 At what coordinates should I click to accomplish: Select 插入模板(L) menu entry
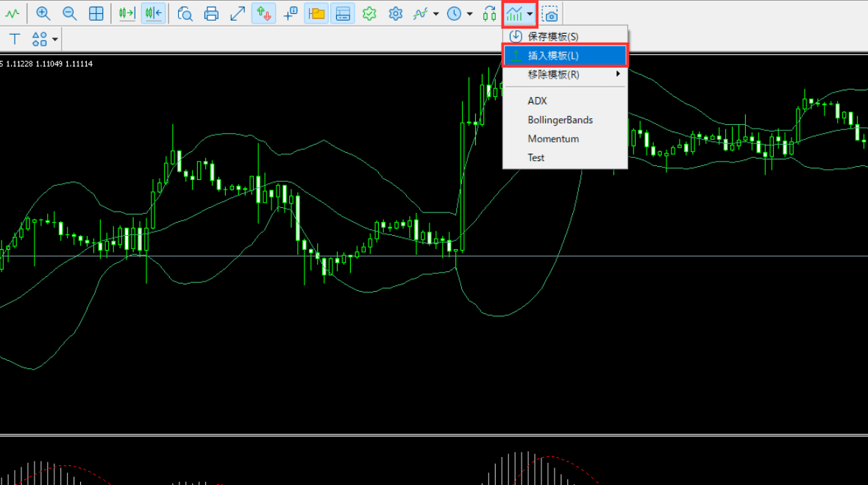click(x=553, y=55)
